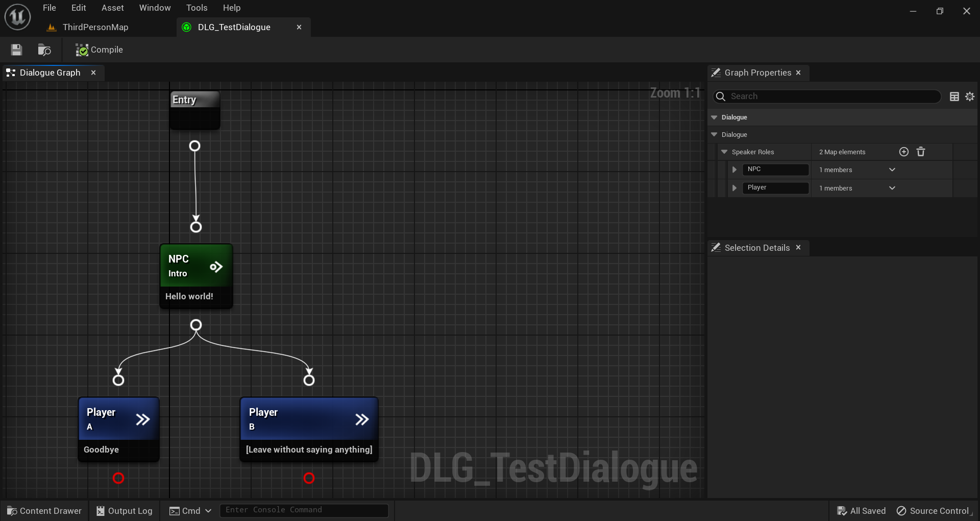Browse to asset in Content Browser
This screenshot has height=521, width=980.
point(44,50)
